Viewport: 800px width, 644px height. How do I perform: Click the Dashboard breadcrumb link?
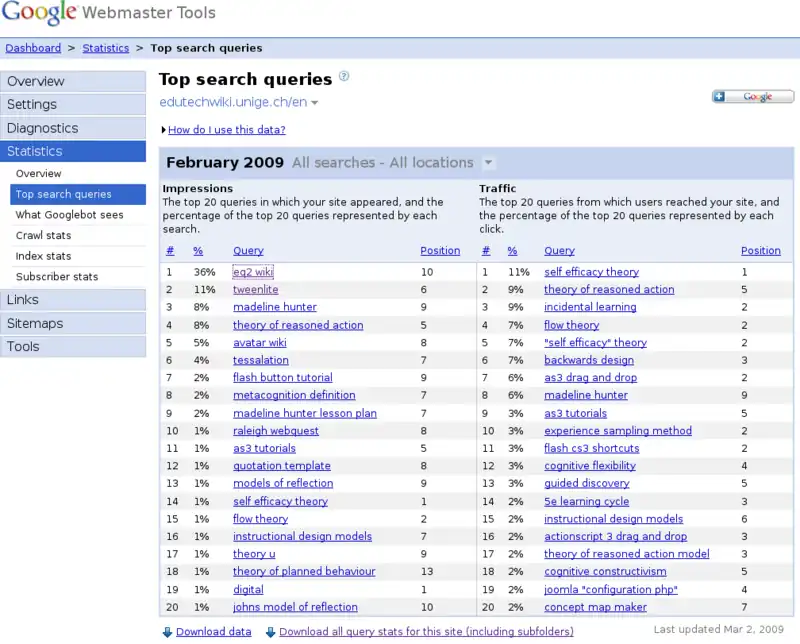tap(33, 48)
